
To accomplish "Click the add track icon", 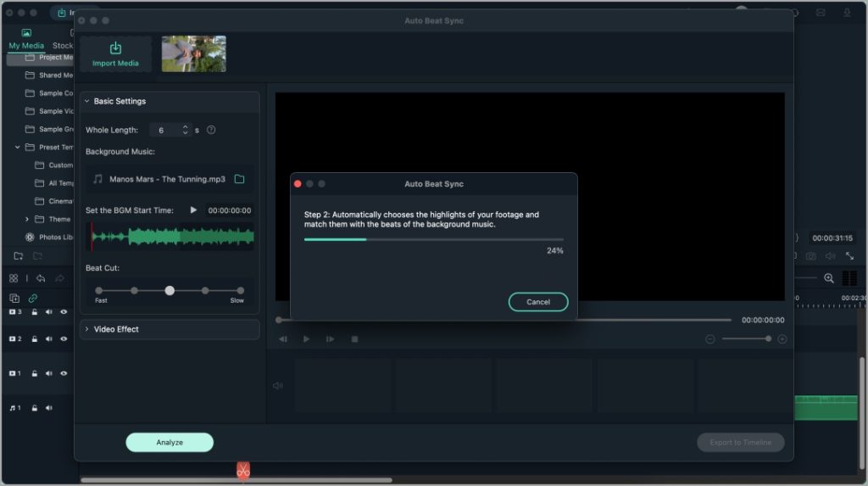I will click(x=14, y=299).
